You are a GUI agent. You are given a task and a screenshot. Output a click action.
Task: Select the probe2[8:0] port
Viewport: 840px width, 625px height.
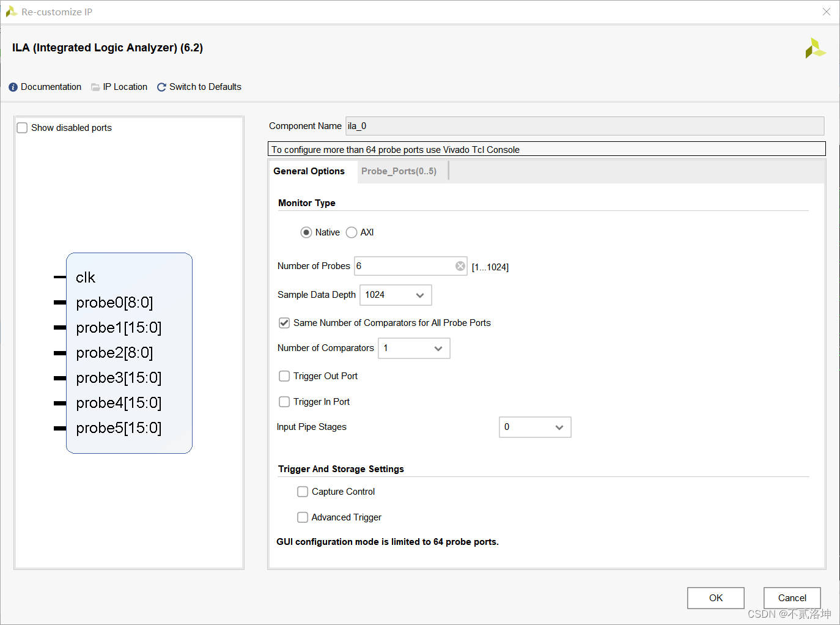point(115,353)
